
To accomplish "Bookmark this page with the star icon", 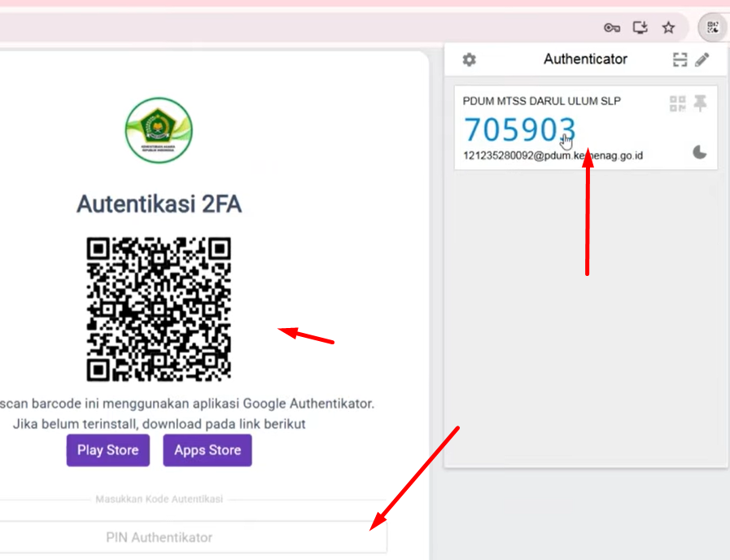I will click(x=668, y=27).
